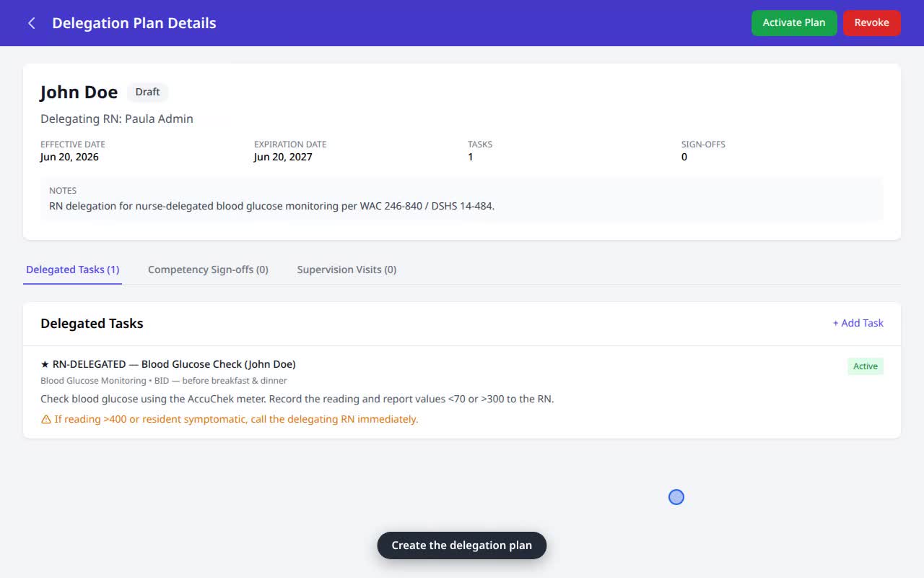Screen dimensions: 924x578
Task: Switch to Supervision Visits (0) tab
Action: [346, 269]
